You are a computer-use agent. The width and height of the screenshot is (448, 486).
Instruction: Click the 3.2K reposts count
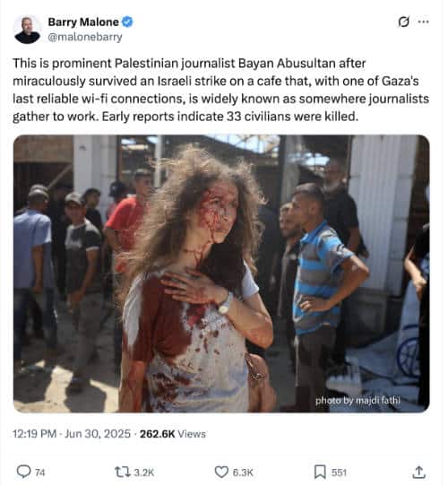tap(143, 473)
